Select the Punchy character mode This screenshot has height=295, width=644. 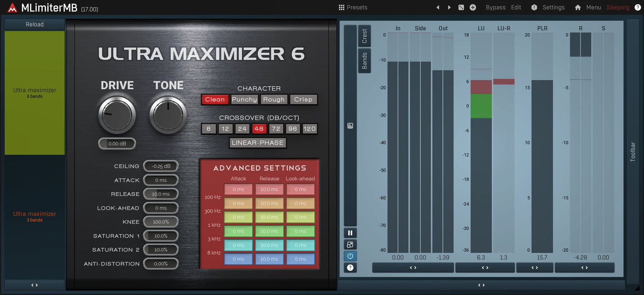[244, 99]
